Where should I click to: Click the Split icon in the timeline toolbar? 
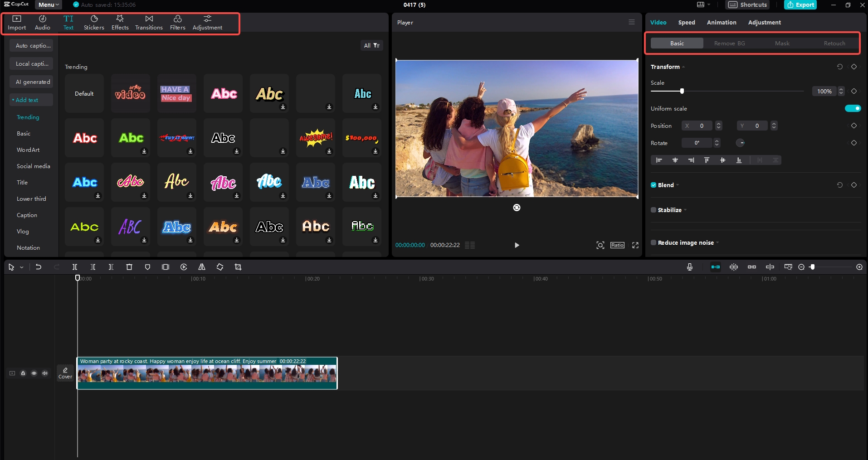tap(74, 267)
